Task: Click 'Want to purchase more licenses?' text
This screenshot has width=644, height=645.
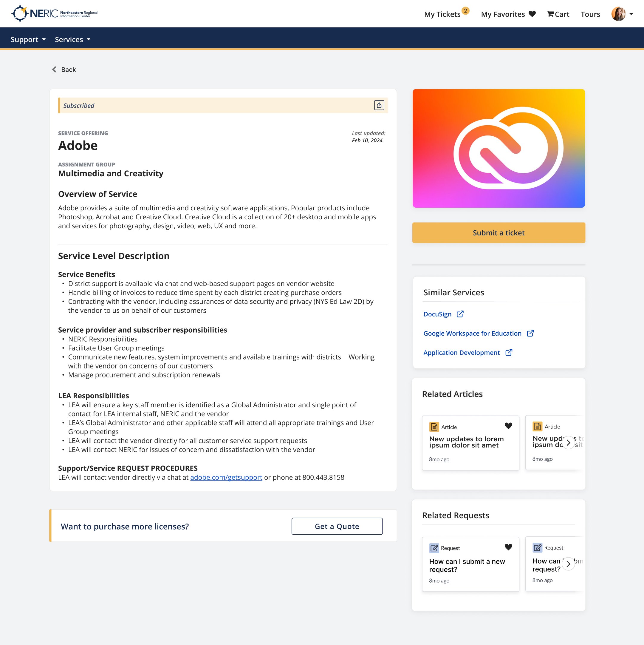Action: click(x=125, y=527)
